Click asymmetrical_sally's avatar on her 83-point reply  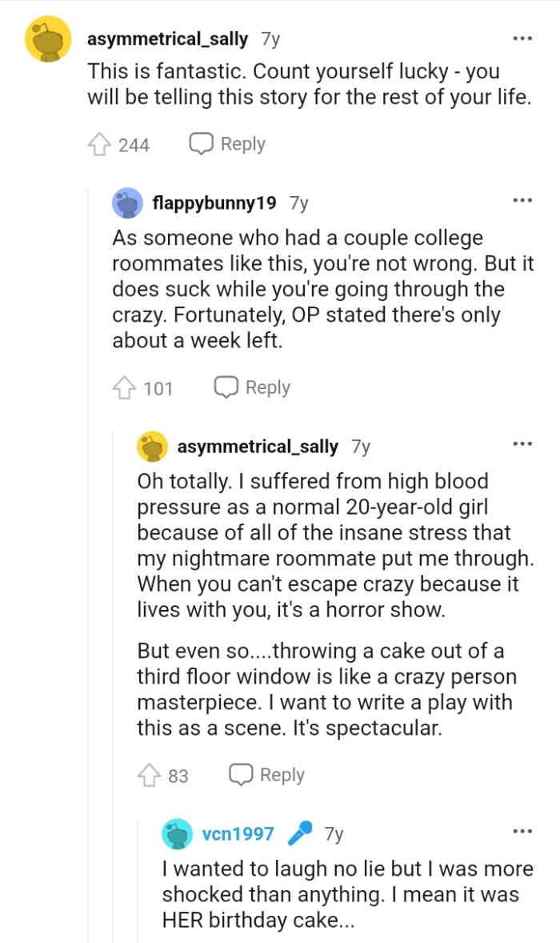pos(152,446)
